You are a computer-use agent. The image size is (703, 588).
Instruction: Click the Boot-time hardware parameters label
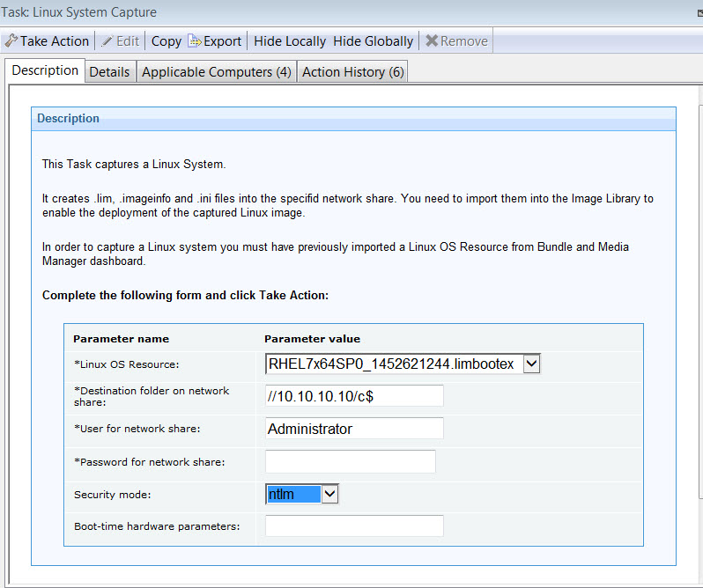pyautogui.click(x=157, y=526)
